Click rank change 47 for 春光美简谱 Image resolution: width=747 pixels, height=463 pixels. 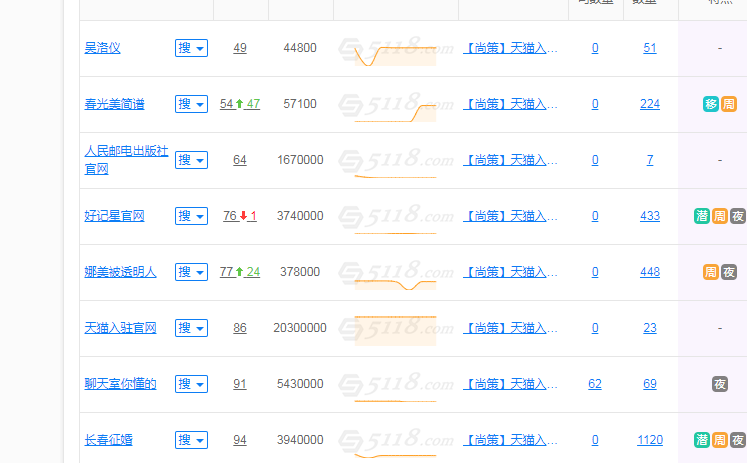point(253,104)
